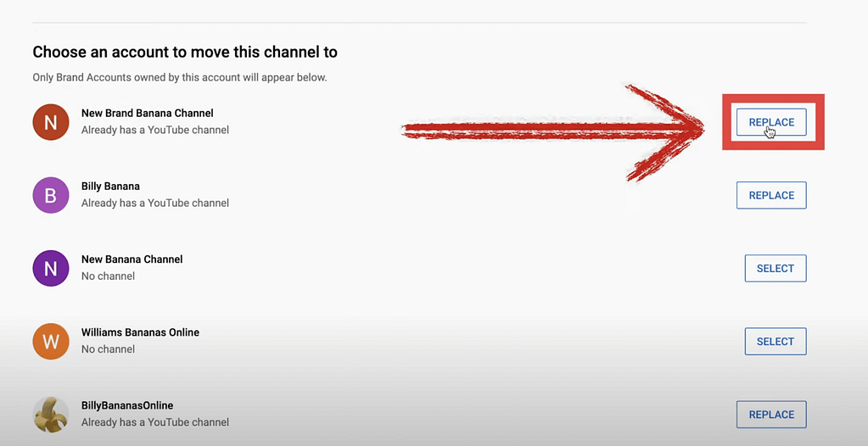Click the red N avatar of New Brand Banana Channel

(x=50, y=122)
